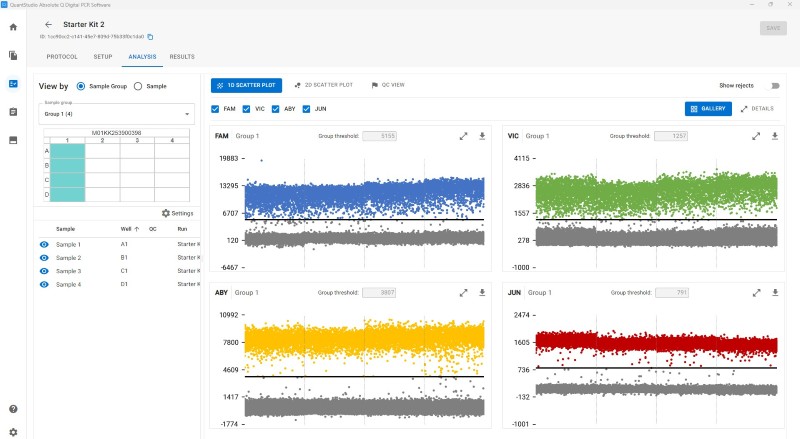Download the ABY scatter plot

(482, 292)
